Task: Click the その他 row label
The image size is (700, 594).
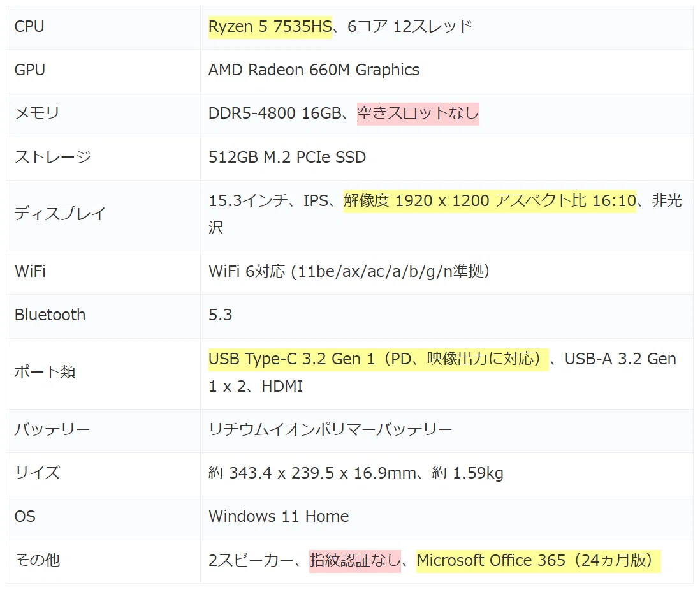Action: tap(37, 560)
